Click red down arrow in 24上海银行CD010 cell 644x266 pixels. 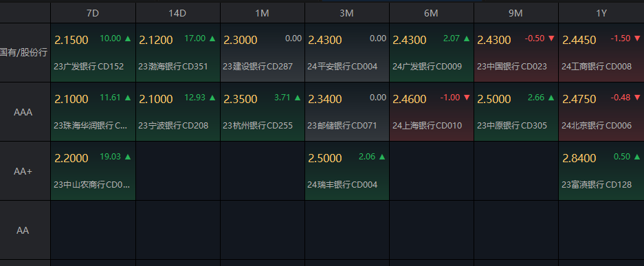point(467,98)
